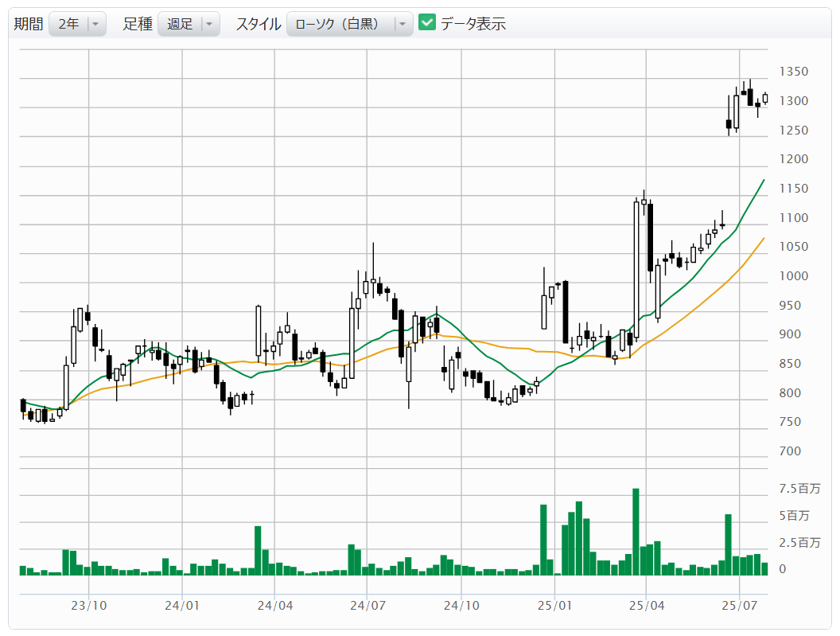Click the 1200 price axis label
The height and width of the screenshot is (636, 840).
[x=793, y=159]
